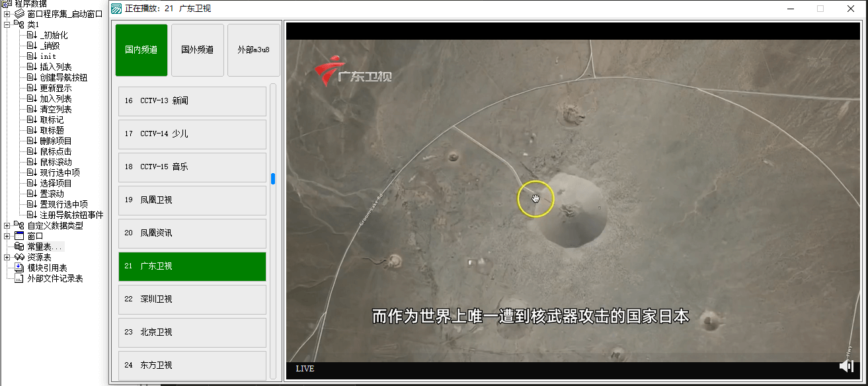Screen dimensions: 868x386
Task: Click the channel list scrollbar thumb
Action: point(273,178)
